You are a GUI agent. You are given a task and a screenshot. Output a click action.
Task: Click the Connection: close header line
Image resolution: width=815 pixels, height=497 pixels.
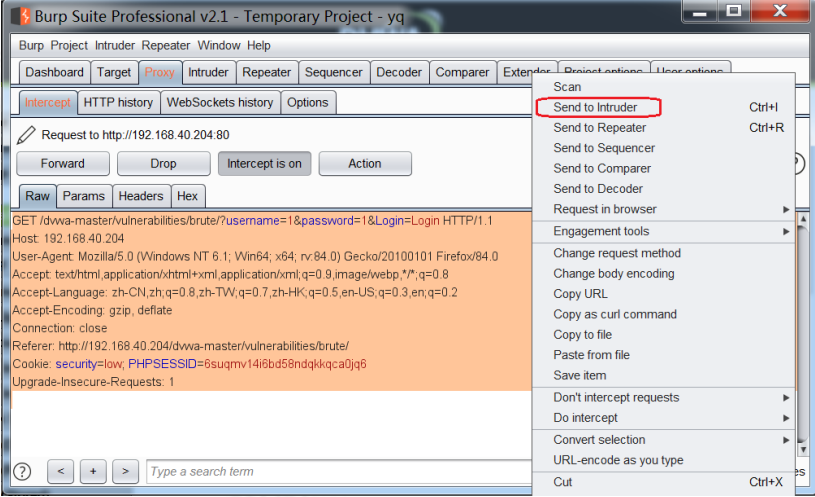(x=60, y=329)
